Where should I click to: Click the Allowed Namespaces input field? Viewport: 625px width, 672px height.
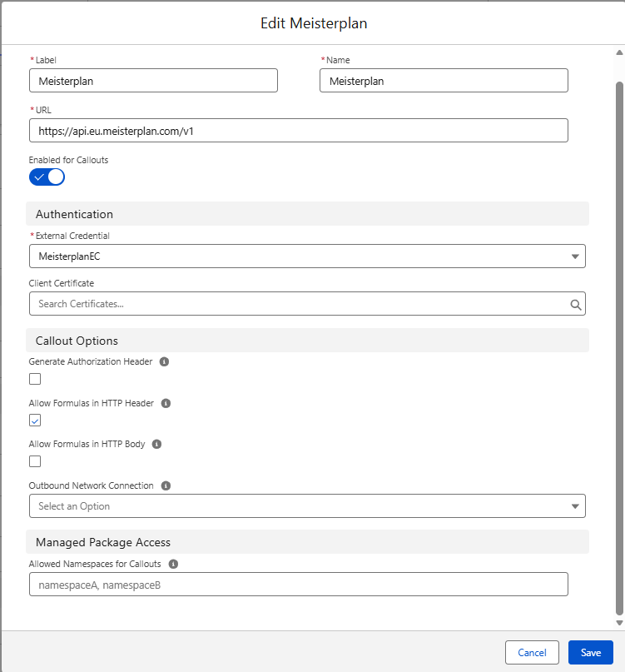pos(299,585)
